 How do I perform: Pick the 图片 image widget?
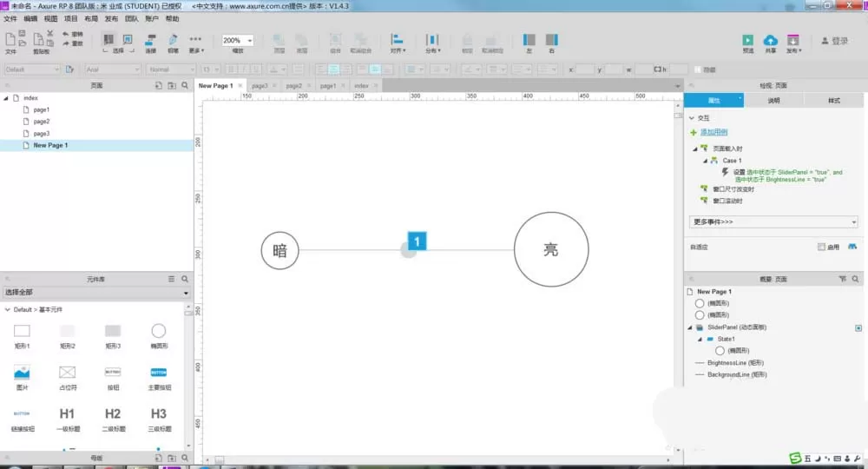[22, 378]
